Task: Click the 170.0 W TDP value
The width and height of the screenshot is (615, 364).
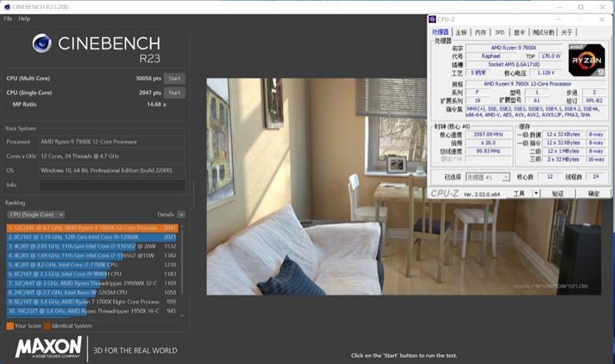Action: point(550,56)
